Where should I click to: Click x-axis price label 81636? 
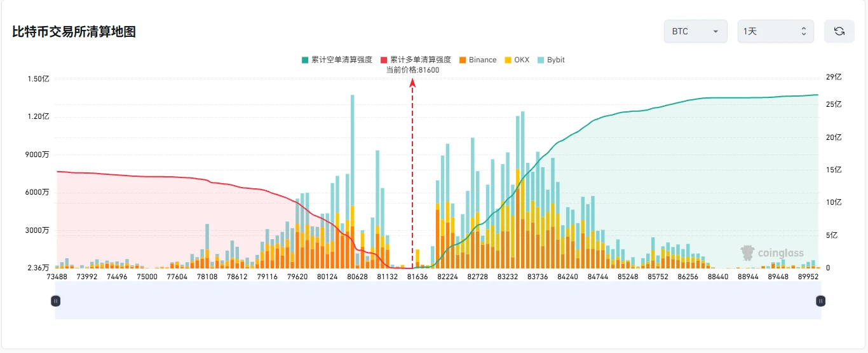(417, 277)
